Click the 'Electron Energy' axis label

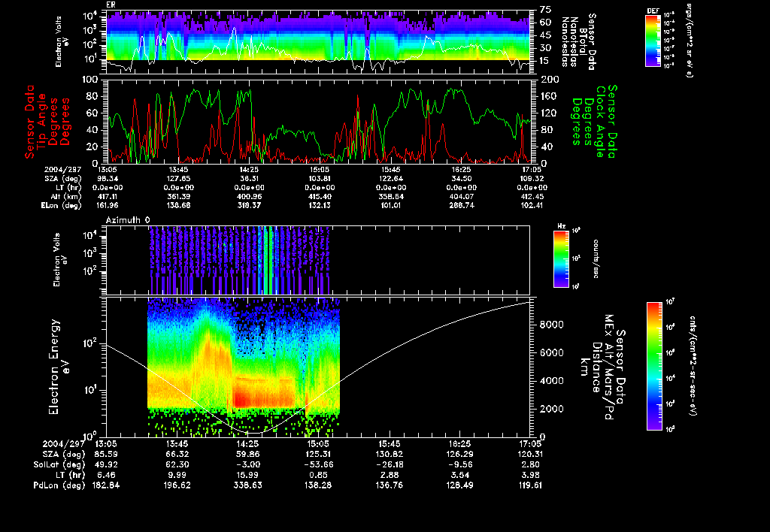tap(55, 367)
